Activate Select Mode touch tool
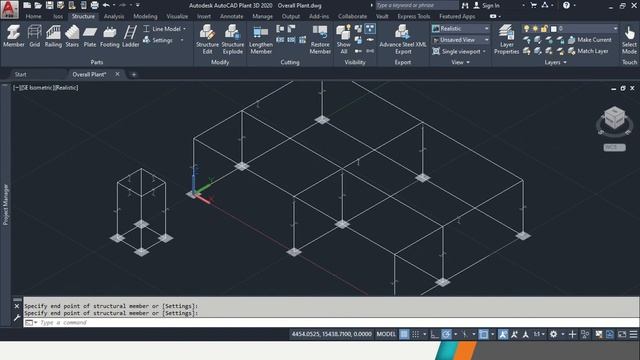640x360 pixels. (629, 39)
